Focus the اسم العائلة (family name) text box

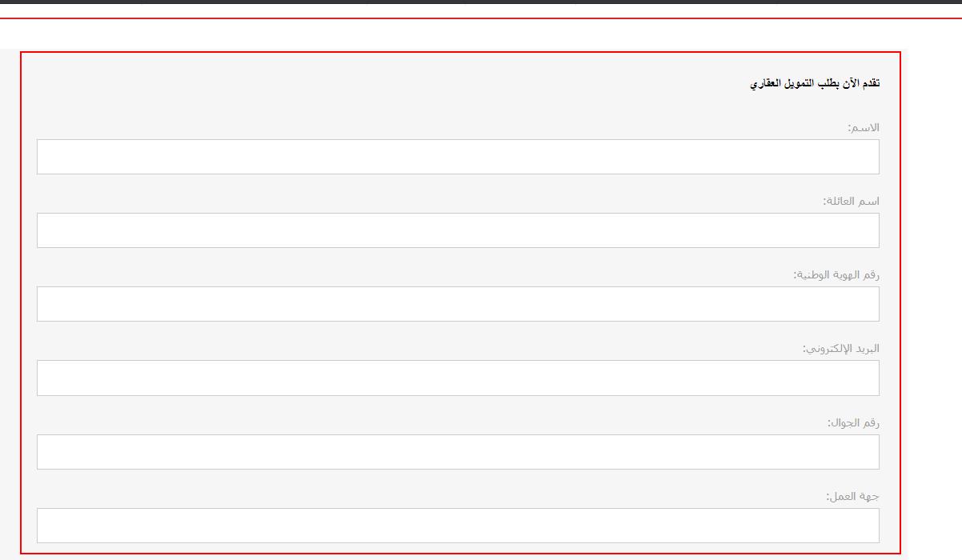pos(458,230)
